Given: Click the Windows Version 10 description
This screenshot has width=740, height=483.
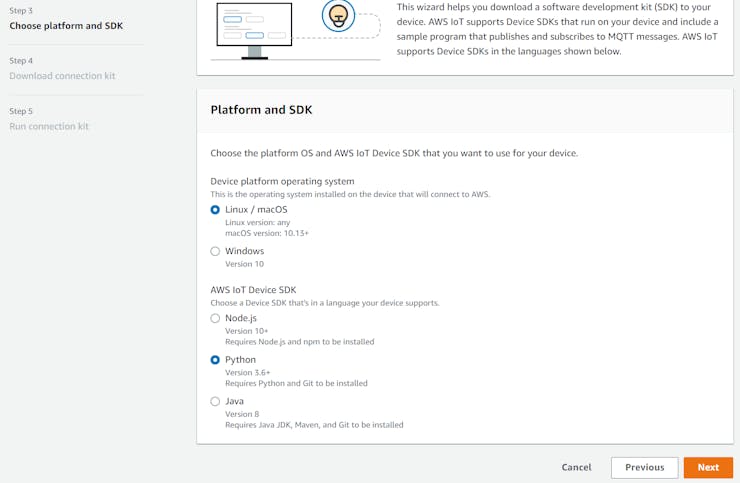Looking at the screenshot, I should click(x=244, y=264).
